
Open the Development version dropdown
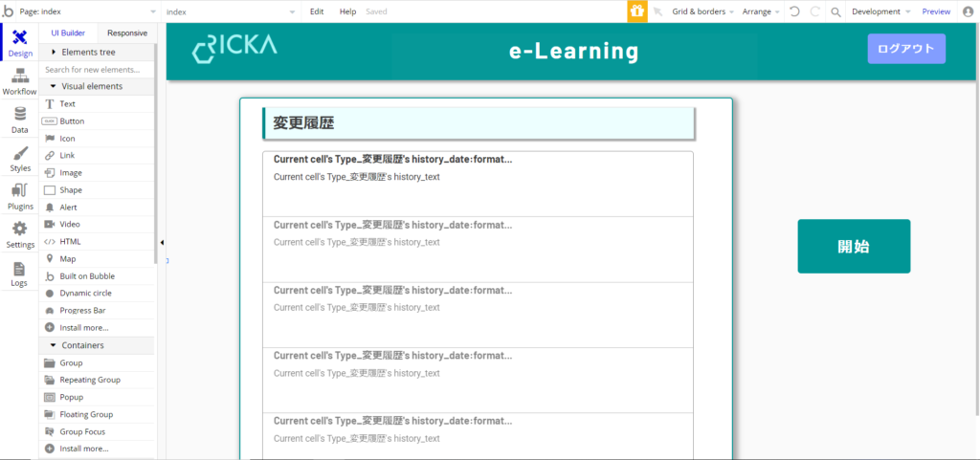[881, 11]
